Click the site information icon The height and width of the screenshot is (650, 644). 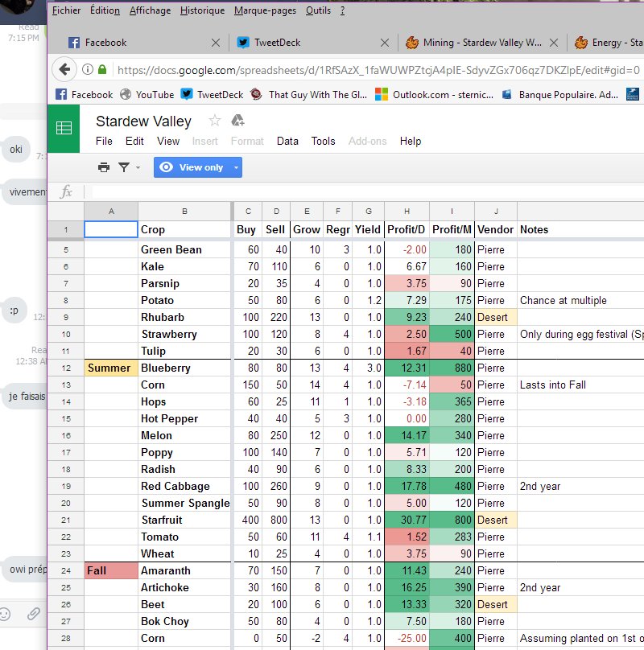click(x=88, y=69)
